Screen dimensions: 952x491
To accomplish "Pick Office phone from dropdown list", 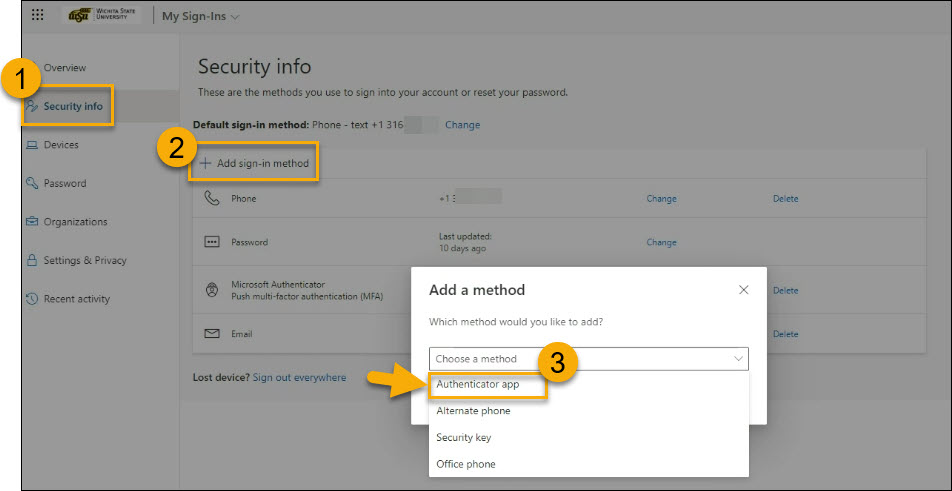I will coord(466,464).
